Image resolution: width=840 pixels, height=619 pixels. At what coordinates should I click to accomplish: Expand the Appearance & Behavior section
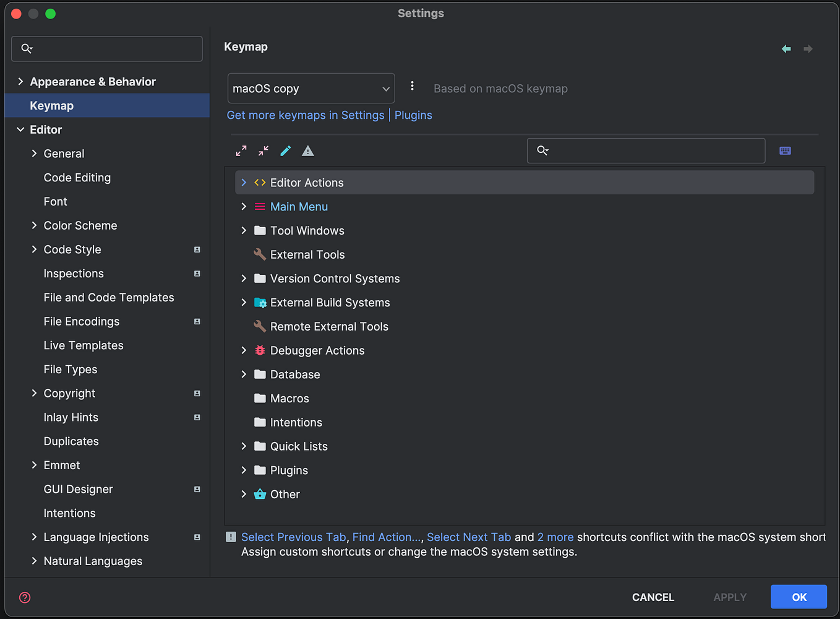click(20, 82)
